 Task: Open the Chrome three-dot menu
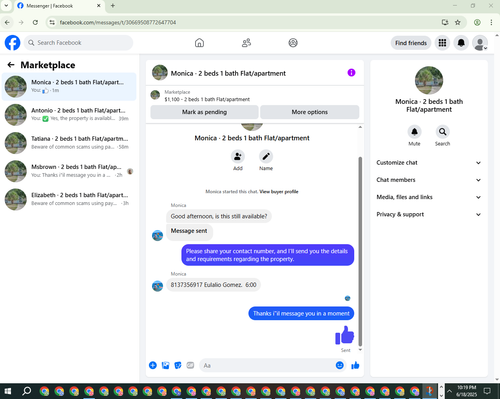click(491, 22)
